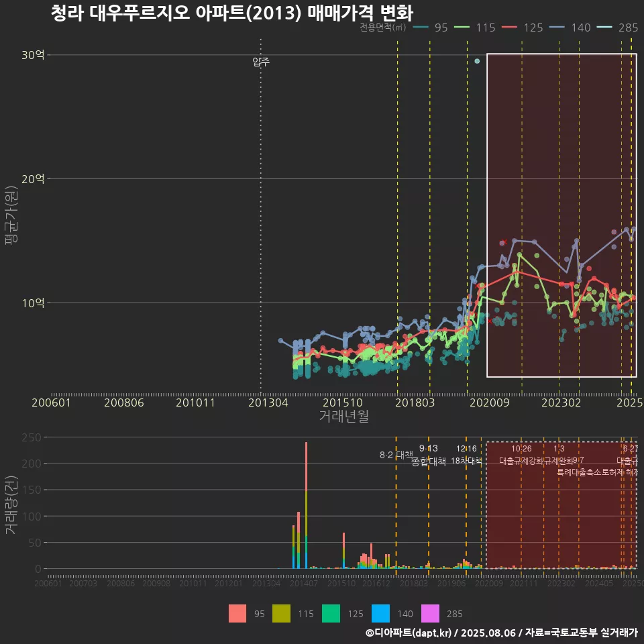
Task: Click the 특례대출축소 annotation text
Action: [x=579, y=472]
